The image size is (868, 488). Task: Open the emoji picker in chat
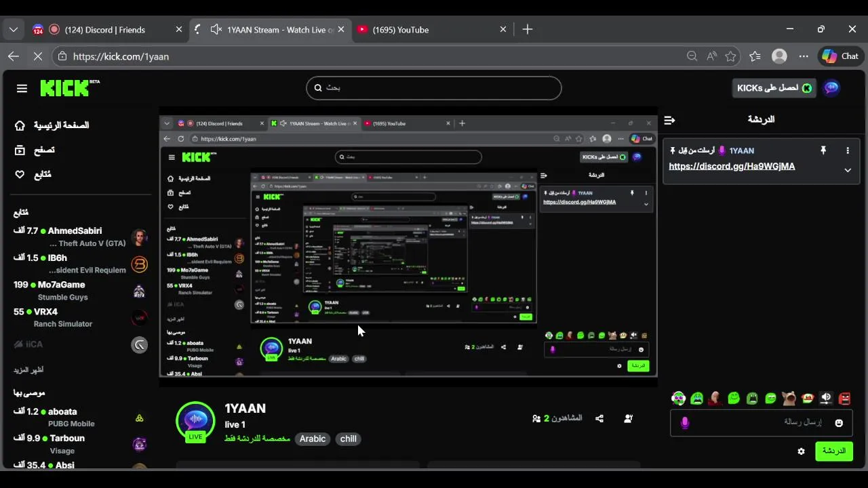click(x=839, y=423)
